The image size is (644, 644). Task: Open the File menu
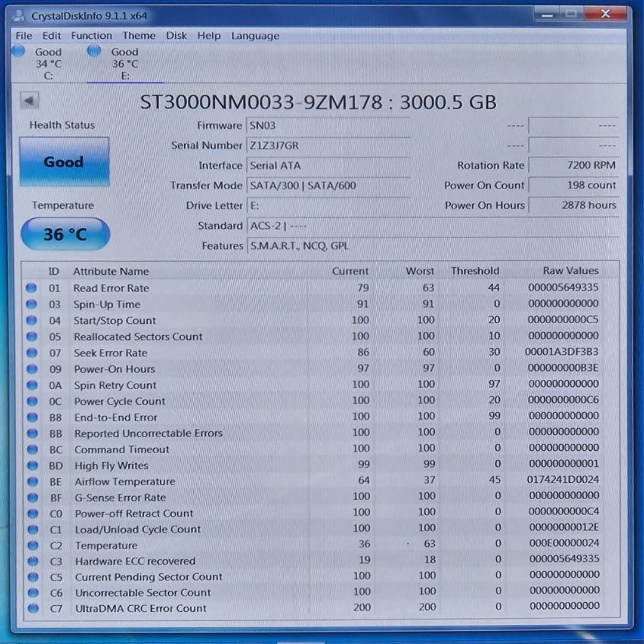pyautogui.click(x=23, y=36)
